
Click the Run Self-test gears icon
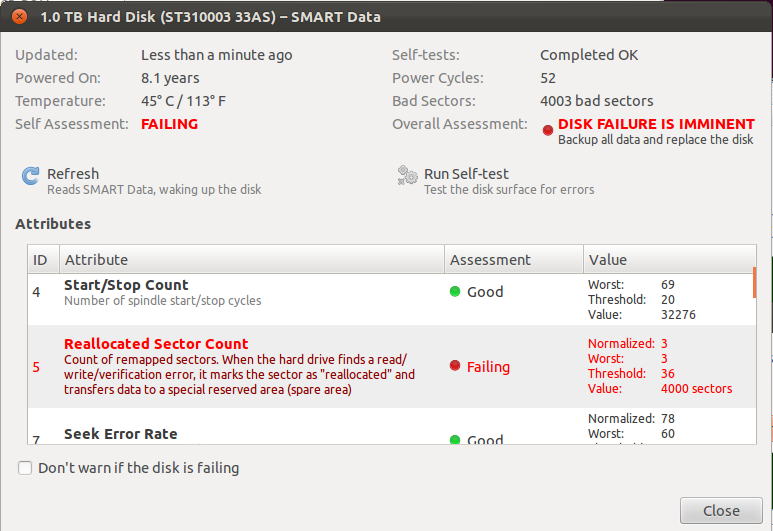coord(407,176)
